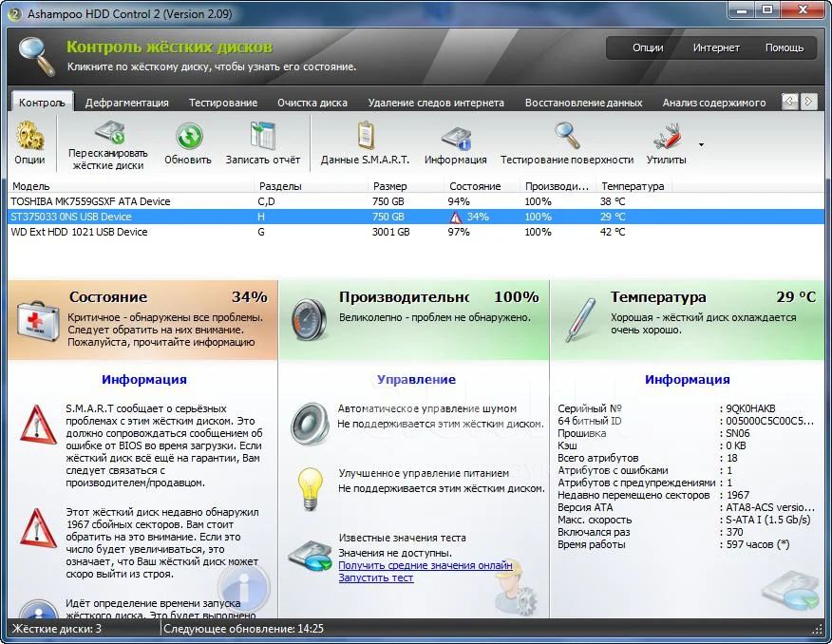This screenshot has height=644, width=832.
Task: Select TOSHIBA MK7559GSXF ATA Device row
Action: pos(416,201)
